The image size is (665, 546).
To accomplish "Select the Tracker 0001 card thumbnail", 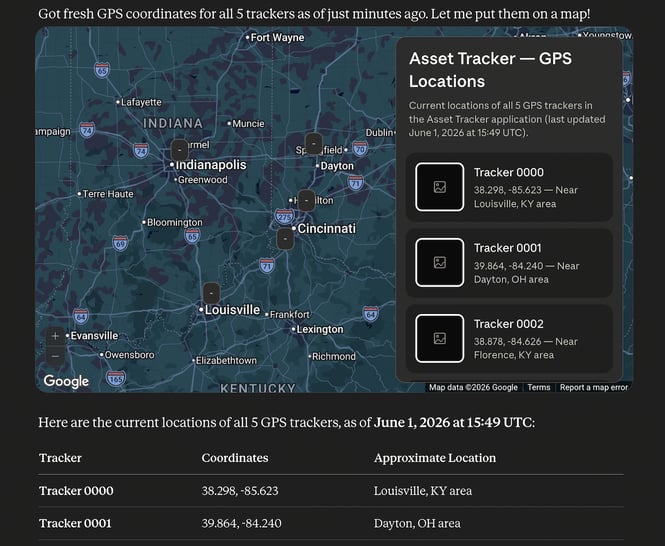I will point(439,262).
